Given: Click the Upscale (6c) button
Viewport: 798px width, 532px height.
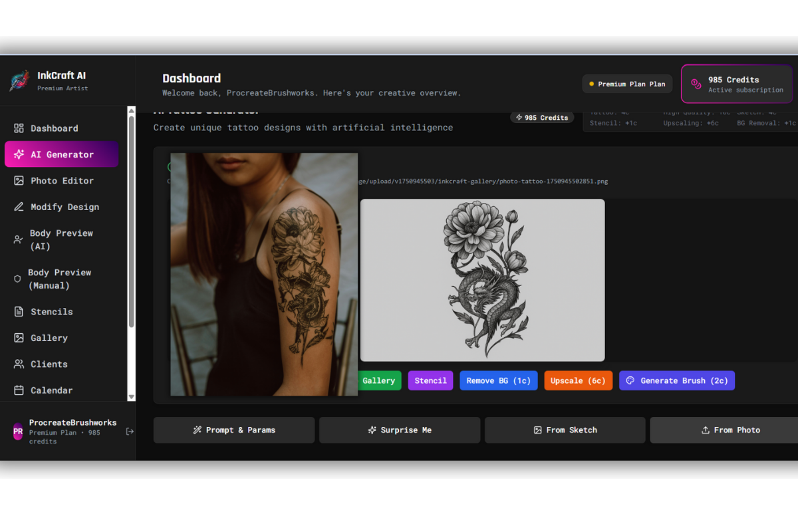Looking at the screenshot, I should 578,380.
